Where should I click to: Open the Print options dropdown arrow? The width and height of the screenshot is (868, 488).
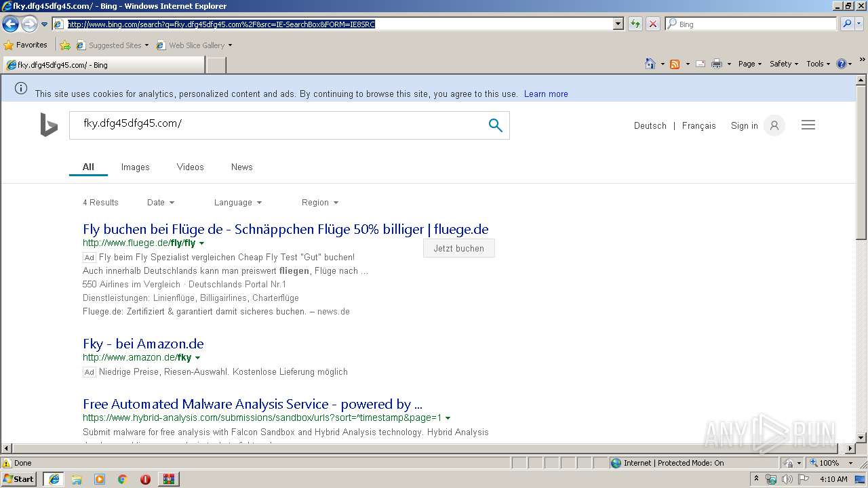(x=729, y=64)
